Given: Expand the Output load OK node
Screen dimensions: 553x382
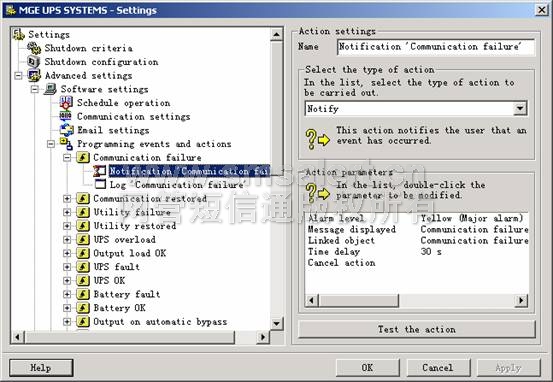Looking at the screenshot, I should point(67,253).
